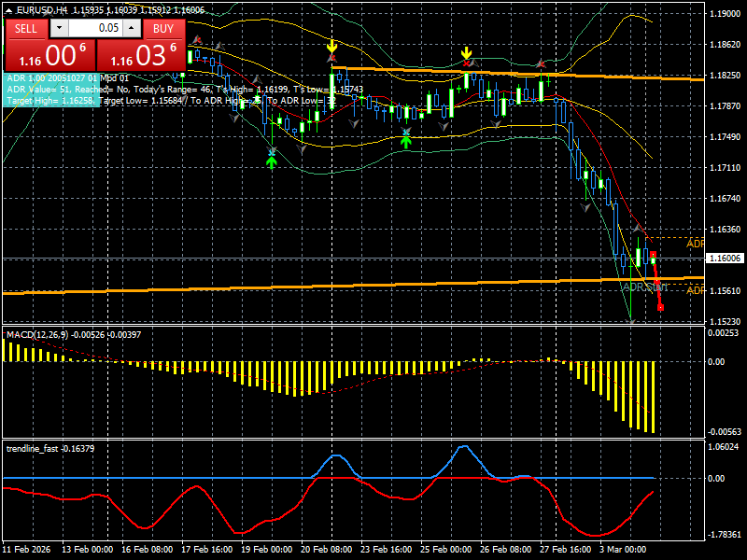Select the red square at the upper trendline start
The height and width of the screenshot is (560, 747).
(x=653, y=255)
